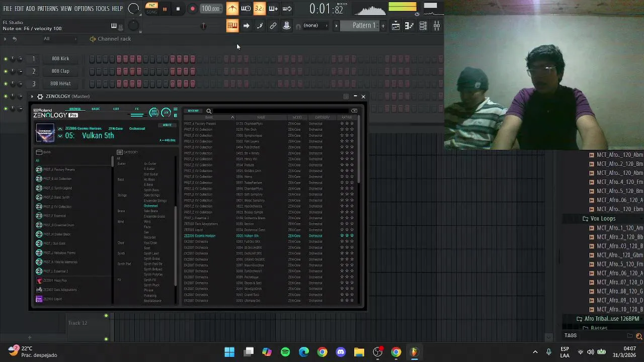
Task: Pause playback with the pause button
Action: (165, 9)
